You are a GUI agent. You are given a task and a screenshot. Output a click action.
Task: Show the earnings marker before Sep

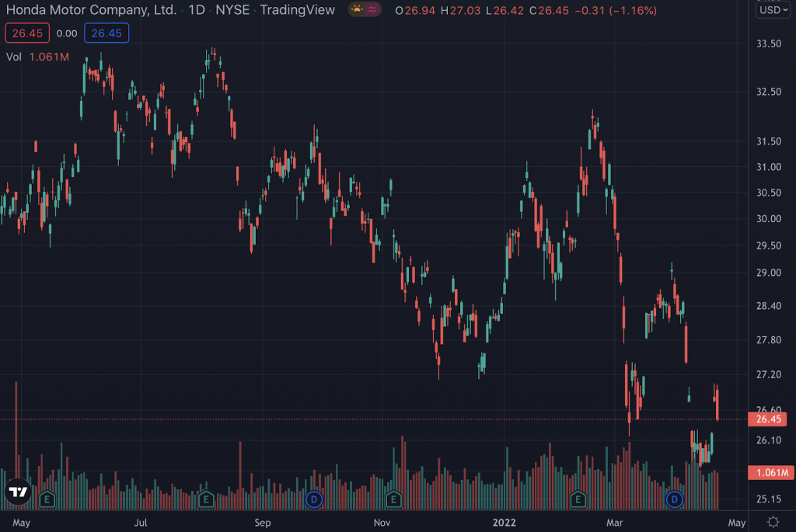(206, 499)
